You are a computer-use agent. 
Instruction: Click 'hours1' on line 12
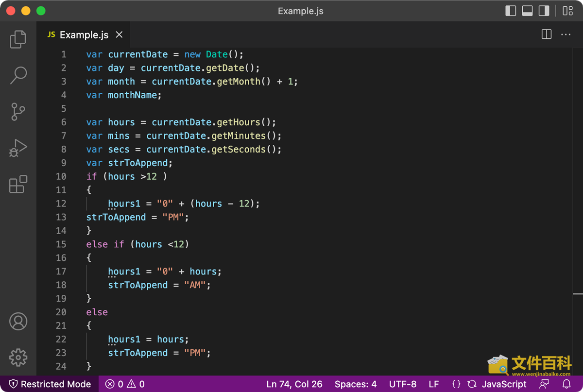point(124,204)
